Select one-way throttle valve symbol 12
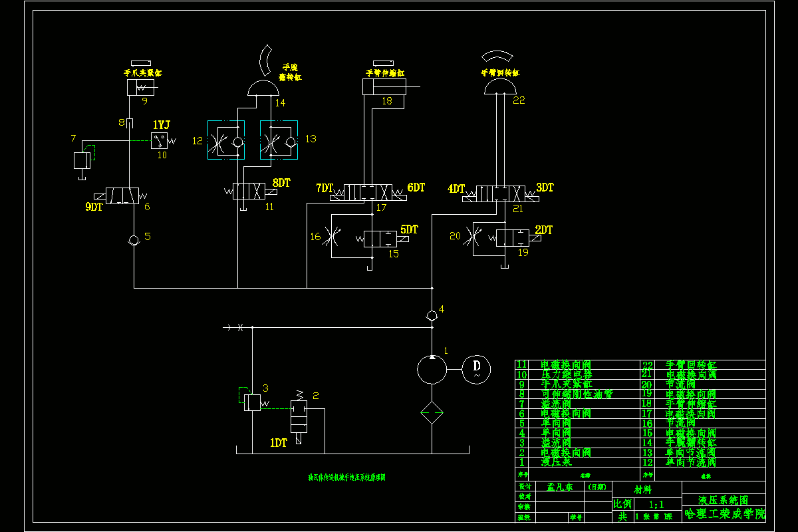The image size is (798, 532). [225, 140]
